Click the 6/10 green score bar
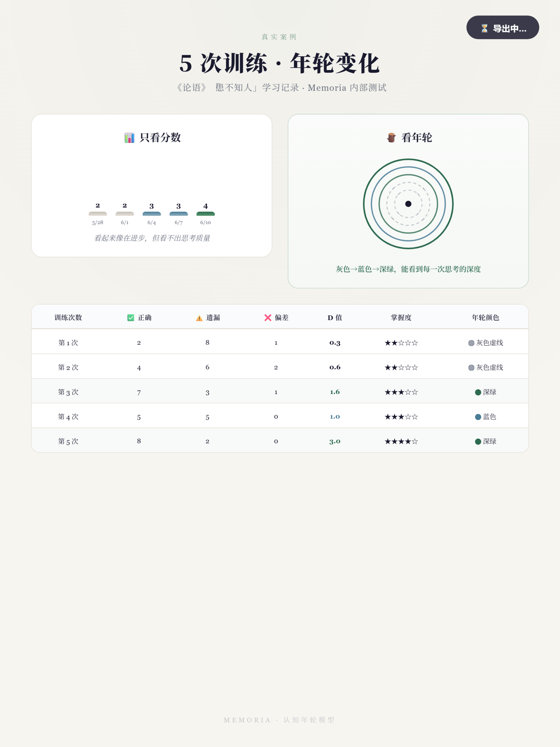The width and height of the screenshot is (560, 747). [206, 214]
